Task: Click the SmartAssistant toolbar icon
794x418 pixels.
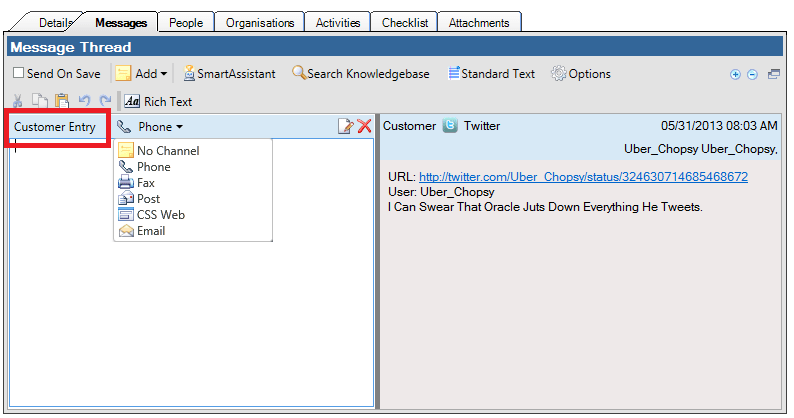Action: [189, 74]
